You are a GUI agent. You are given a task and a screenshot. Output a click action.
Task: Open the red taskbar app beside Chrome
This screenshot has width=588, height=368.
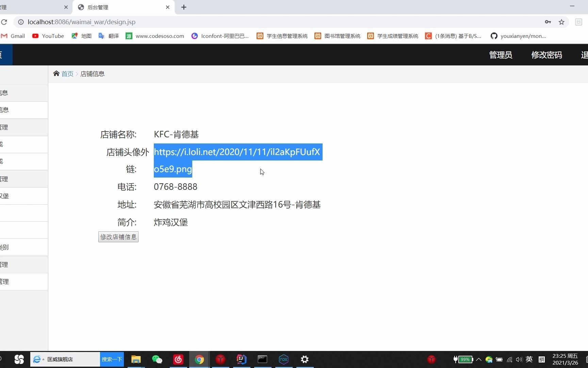220,359
